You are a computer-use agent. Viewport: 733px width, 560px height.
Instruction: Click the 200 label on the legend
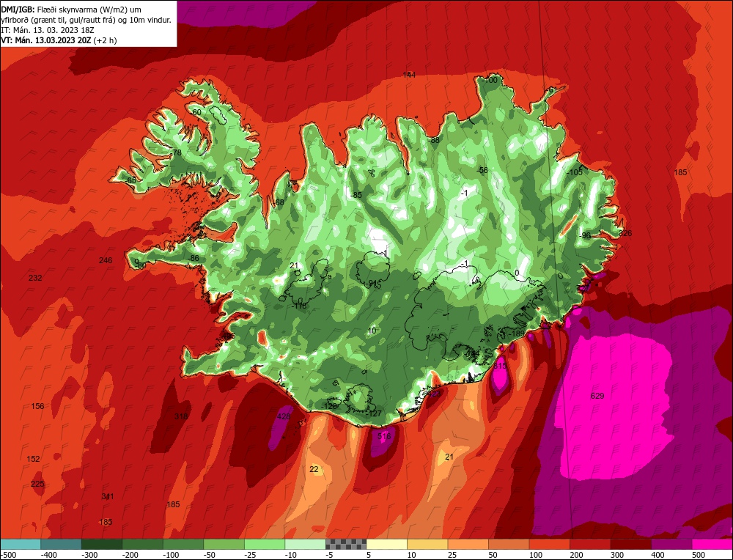tap(576, 555)
